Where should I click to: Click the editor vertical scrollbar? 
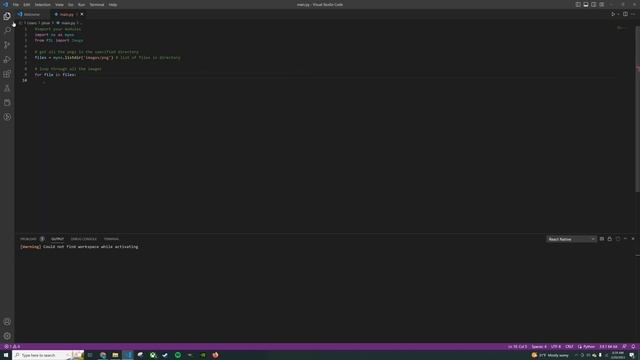tap(638, 110)
